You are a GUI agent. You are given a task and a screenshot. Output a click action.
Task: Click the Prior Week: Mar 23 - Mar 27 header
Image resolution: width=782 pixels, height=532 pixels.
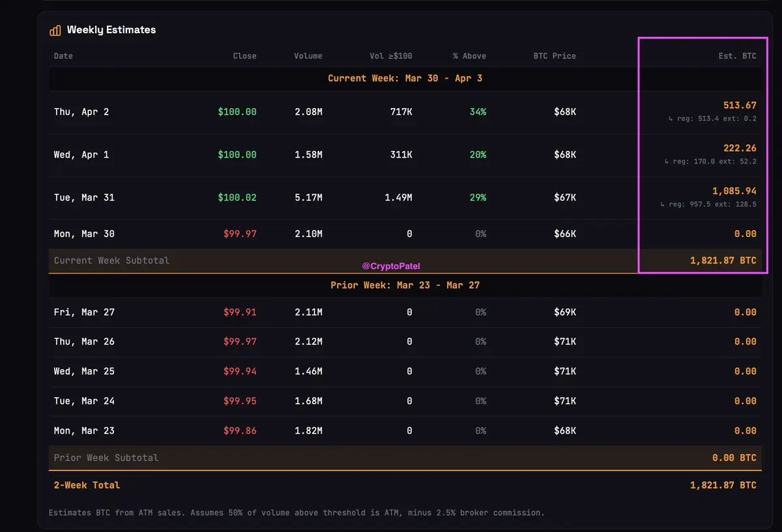[405, 285]
